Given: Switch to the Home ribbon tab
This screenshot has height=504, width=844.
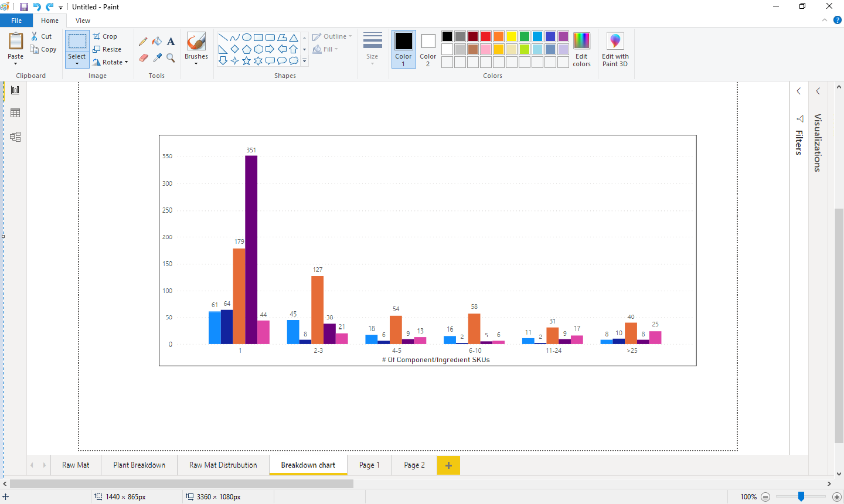Looking at the screenshot, I should 50,21.
